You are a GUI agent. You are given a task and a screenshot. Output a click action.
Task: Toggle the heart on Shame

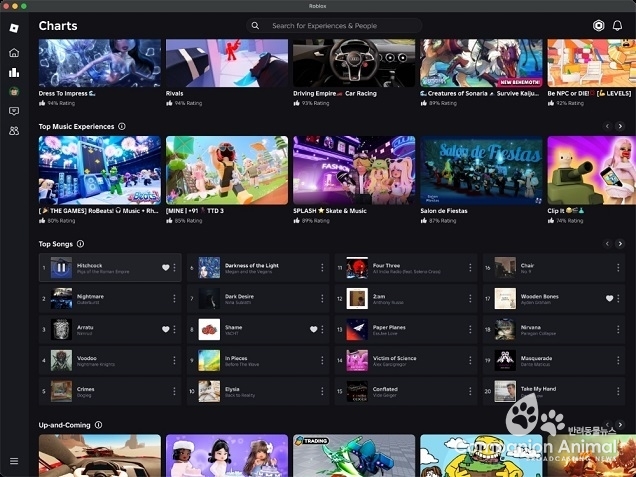pyautogui.click(x=314, y=329)
